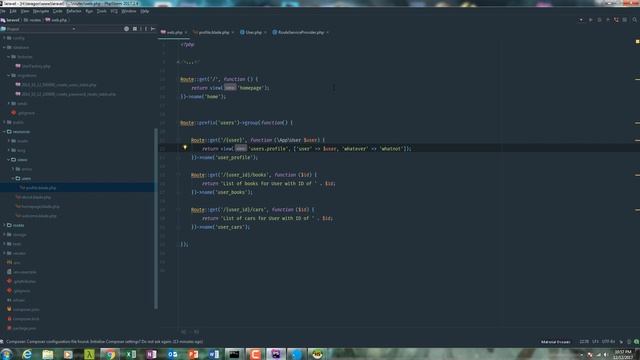Click the yellow lightbulb intention icon in the gutter

click(185, 148)
